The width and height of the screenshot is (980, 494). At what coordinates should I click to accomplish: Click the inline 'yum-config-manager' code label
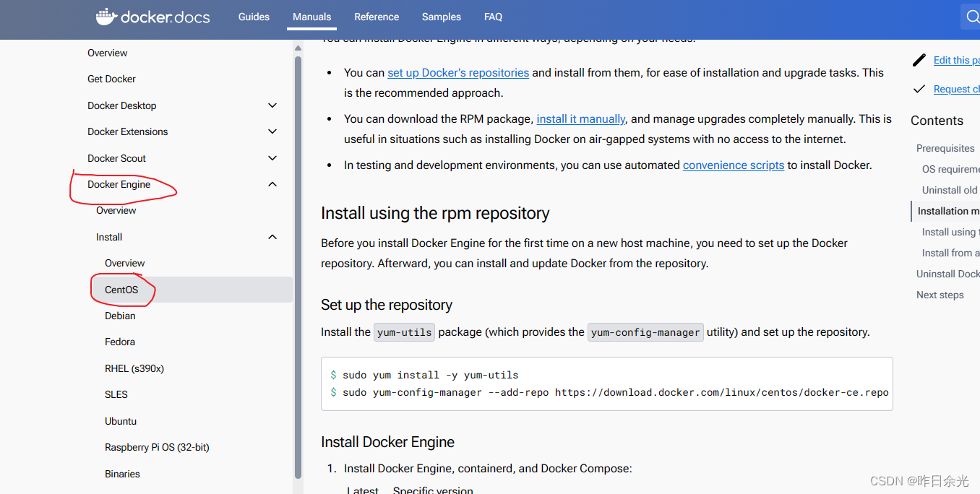[645, 332]
